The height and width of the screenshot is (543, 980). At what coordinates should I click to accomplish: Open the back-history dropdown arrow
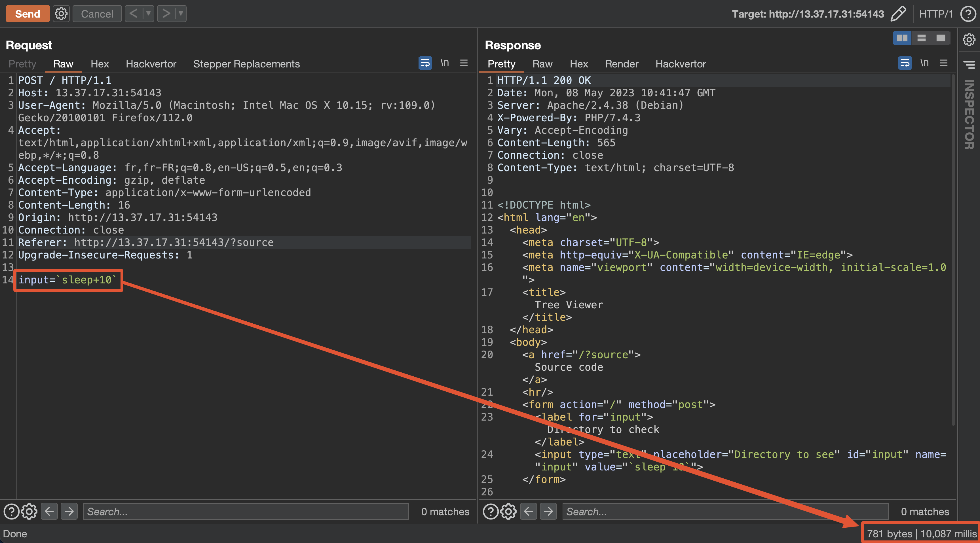tap(148, 14)
